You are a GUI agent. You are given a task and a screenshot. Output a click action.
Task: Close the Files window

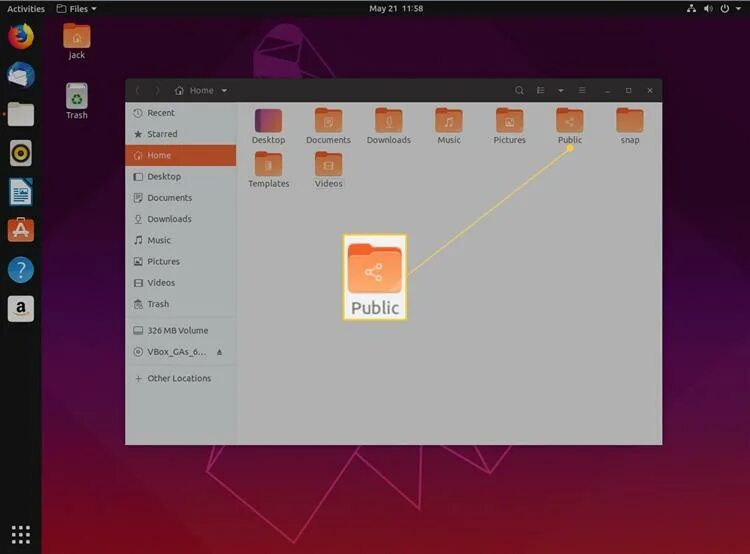tap(650, 90)
